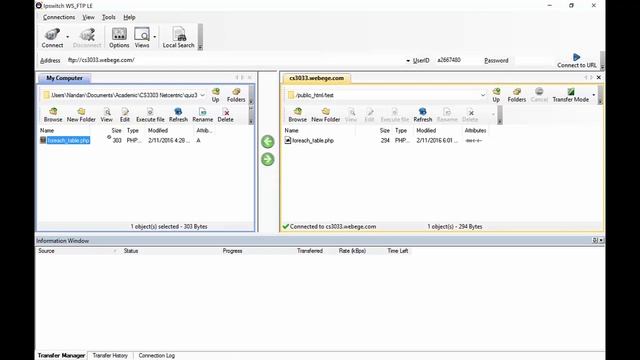The width and height of the screenshot is (640, 360).
Task: Click Refresh in remote pane
Action: click(x=422, y=115)
